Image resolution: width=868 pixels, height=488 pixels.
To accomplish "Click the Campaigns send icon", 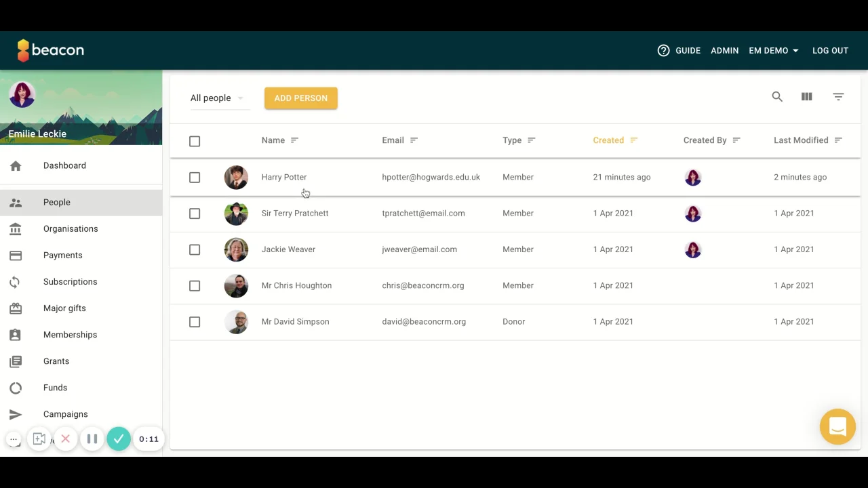I will (16, 414).
